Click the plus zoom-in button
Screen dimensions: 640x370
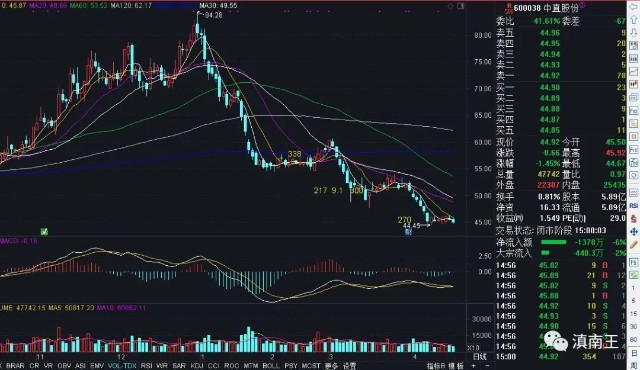(473, 366)
